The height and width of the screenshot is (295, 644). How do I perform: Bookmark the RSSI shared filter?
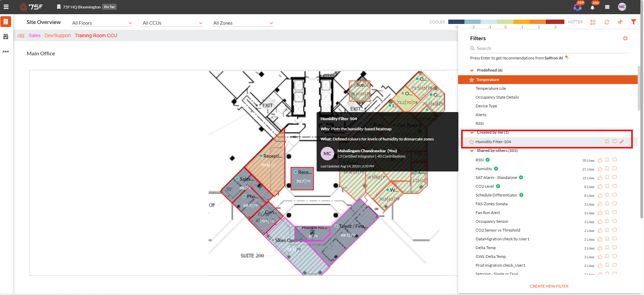pos(607,160)
